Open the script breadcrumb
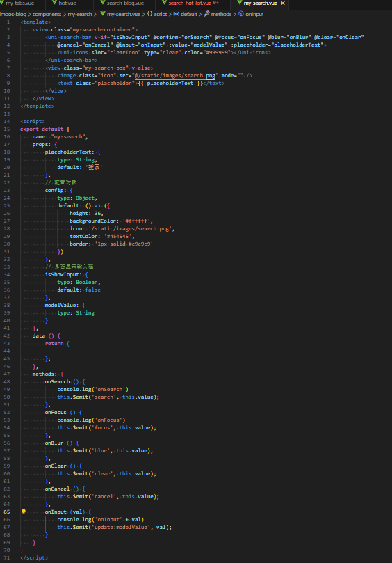392x563 pixels. point(161,14)
